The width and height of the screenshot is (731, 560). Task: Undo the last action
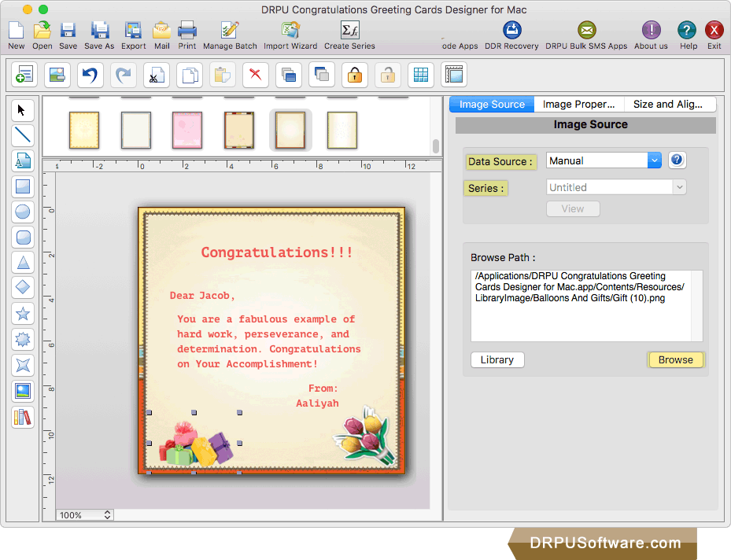[x=90, y=75]
